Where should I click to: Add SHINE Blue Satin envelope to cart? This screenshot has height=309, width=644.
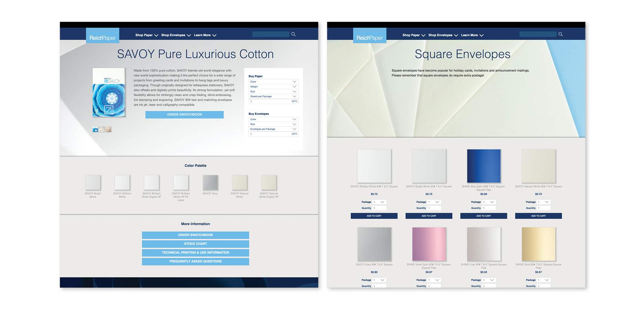point(484,216)
